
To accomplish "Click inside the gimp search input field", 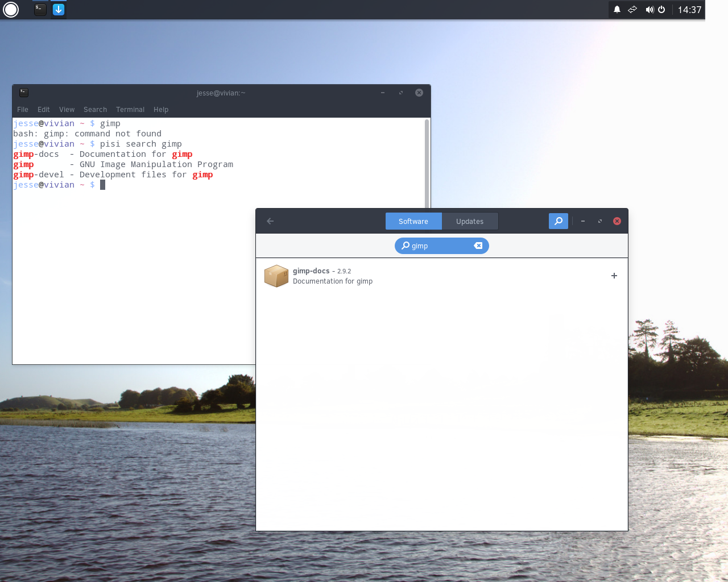I will (x=442, y=246).
